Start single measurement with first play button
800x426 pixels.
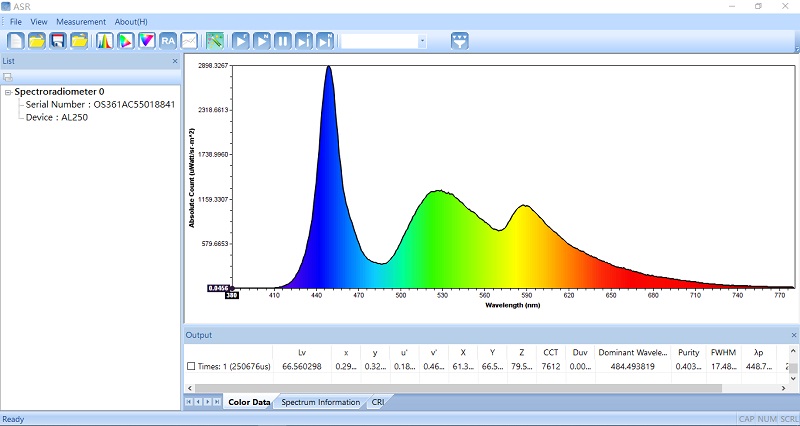coord(241,41)
